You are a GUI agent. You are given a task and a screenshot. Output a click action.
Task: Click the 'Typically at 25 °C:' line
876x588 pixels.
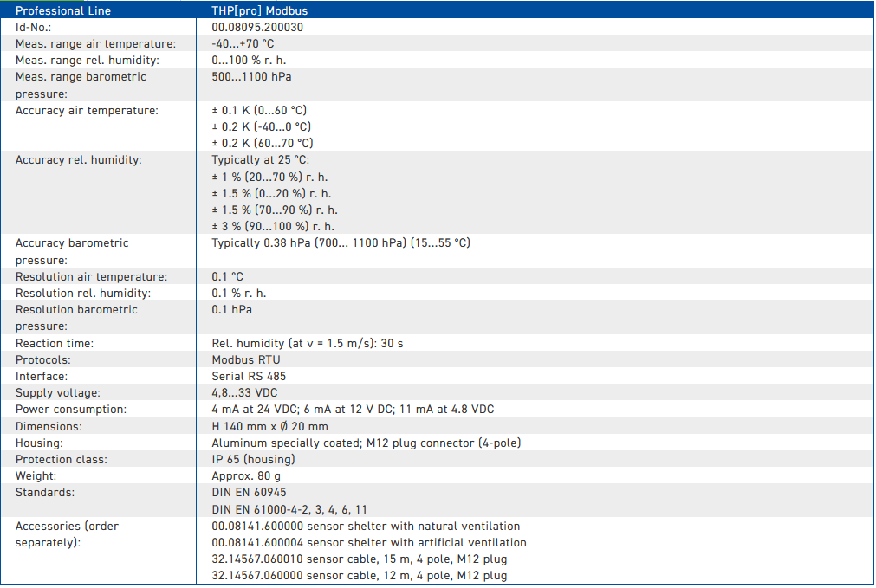tap(260, 159)
